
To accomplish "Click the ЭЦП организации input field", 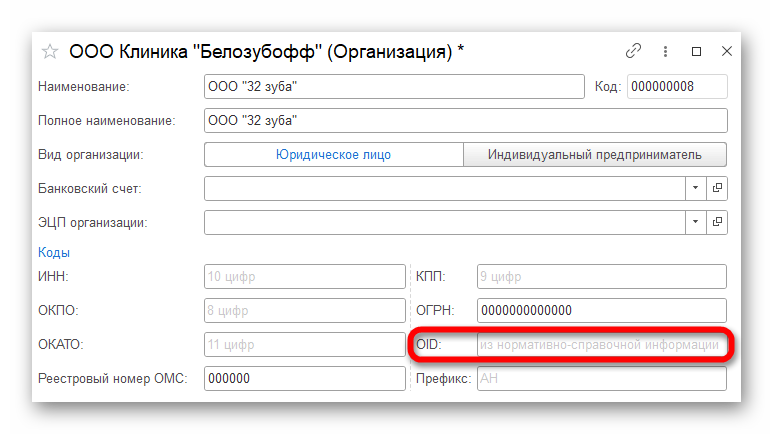I will coord(445,222).
